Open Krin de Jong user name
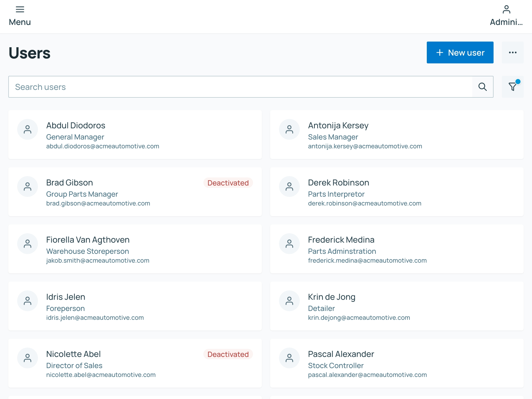532x399 pixels. [x=332, y=297]
